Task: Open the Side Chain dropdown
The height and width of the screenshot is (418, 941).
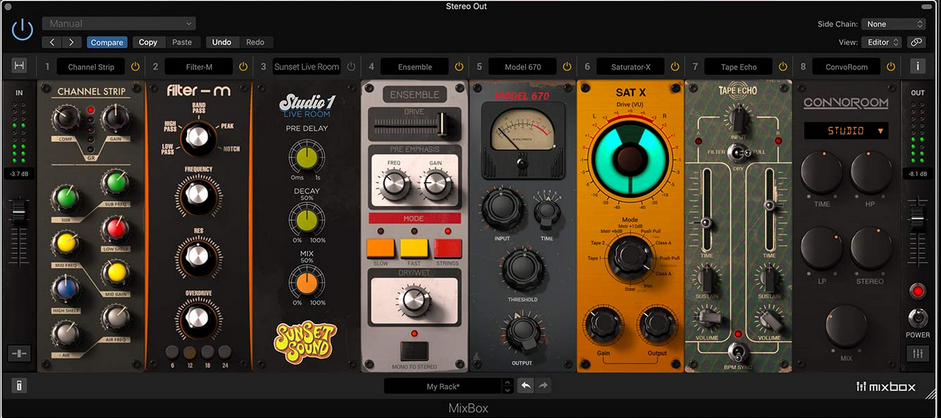Action: pyautogui.click(x=894, y=24)
